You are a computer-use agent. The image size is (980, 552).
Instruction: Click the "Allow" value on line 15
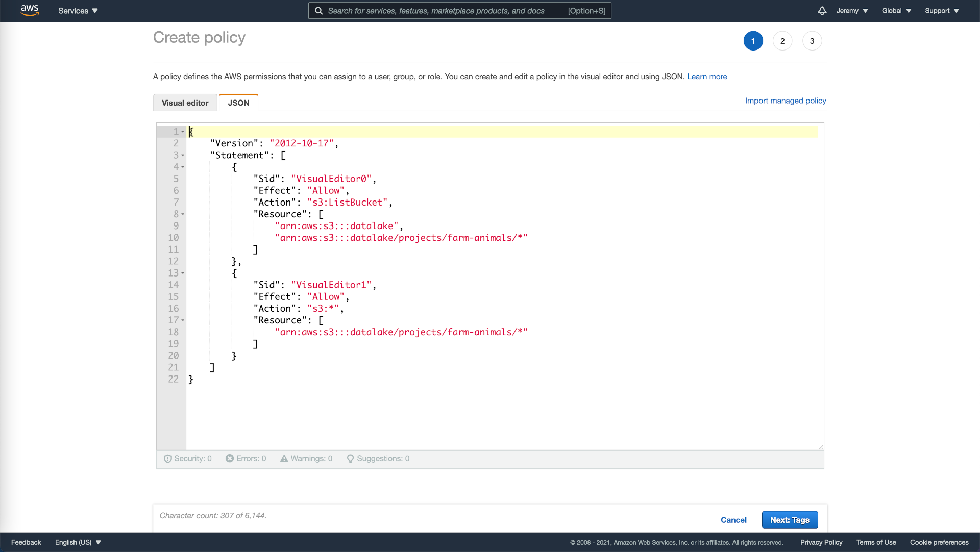tap(326, 297)
